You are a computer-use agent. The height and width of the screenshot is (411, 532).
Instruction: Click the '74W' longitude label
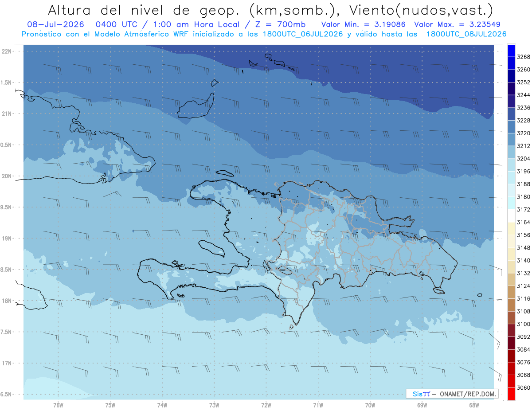tap(162, 405)
